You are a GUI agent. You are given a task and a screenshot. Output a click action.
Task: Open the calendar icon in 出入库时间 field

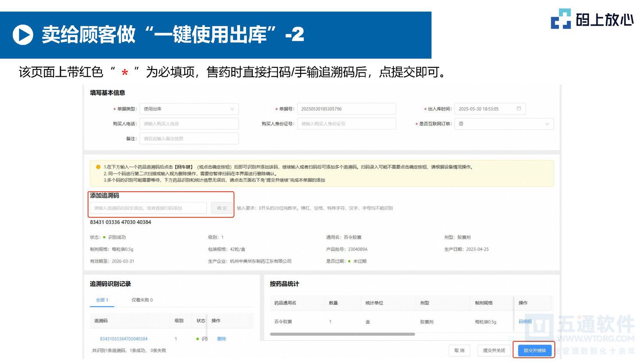519,109
